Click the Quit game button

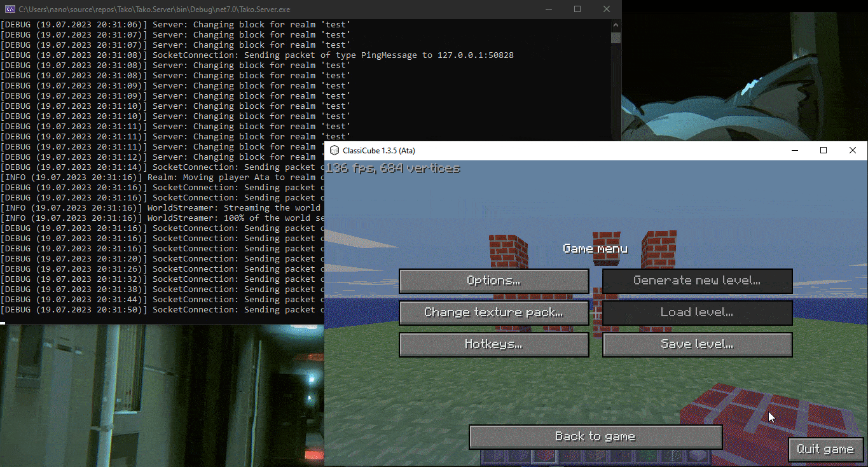(825, 449)
